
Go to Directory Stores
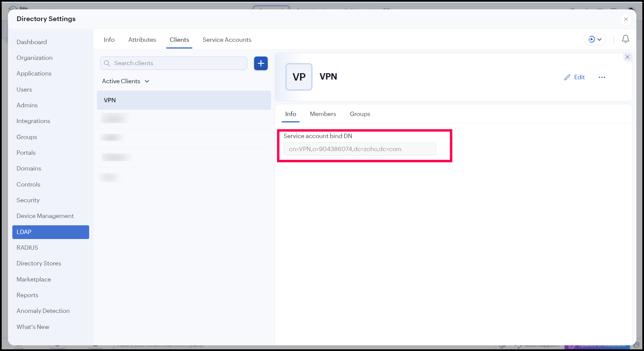point(39,263)
